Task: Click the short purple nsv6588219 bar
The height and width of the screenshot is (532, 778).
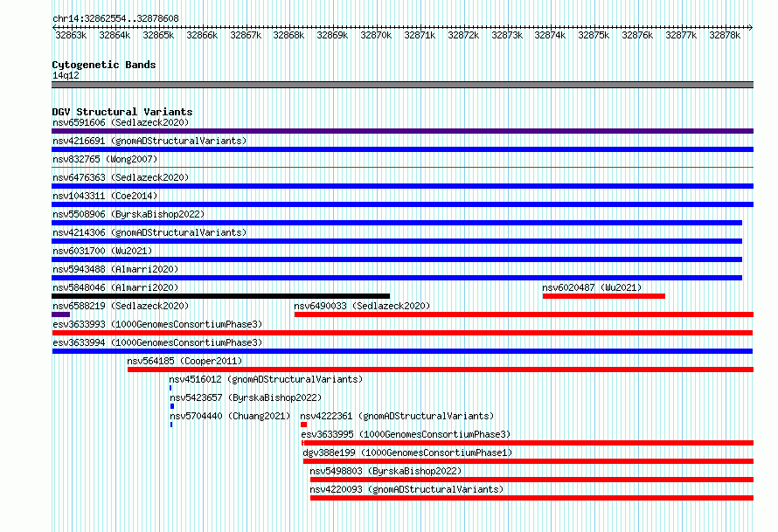Action: 60,314
